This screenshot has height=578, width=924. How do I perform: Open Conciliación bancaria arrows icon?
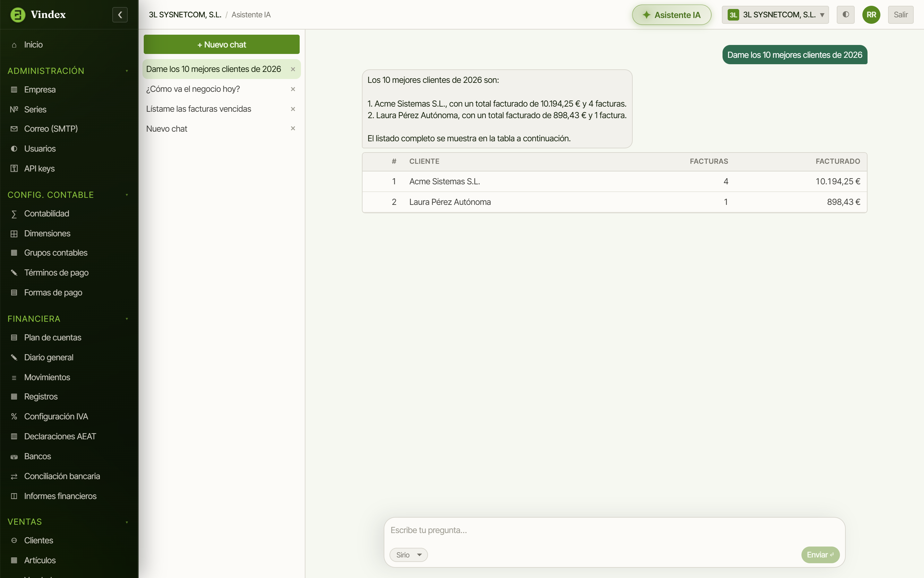[x=14, y=476]
